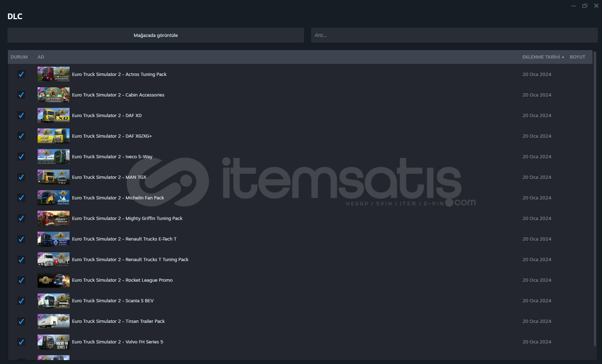Click 'Mighty Griffin Tuning Pack' name text

[x=154, y=218]
